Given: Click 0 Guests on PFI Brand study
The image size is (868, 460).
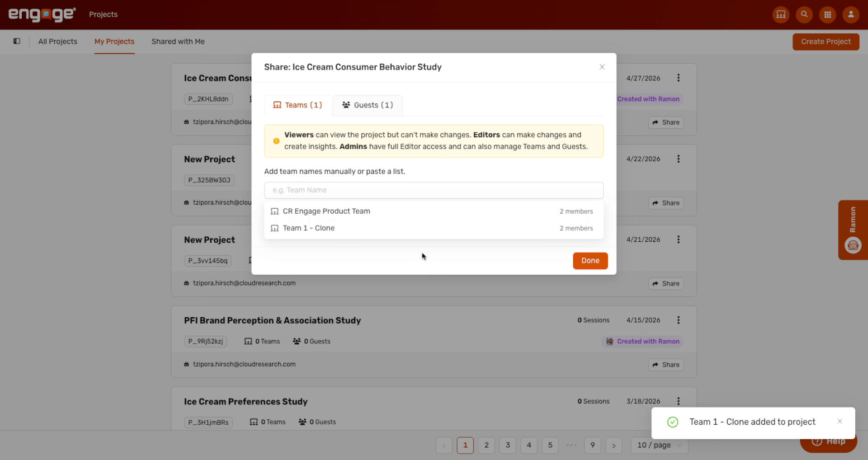Looking at the screenshot, I should pyautogui.click(x=311, y=342).
